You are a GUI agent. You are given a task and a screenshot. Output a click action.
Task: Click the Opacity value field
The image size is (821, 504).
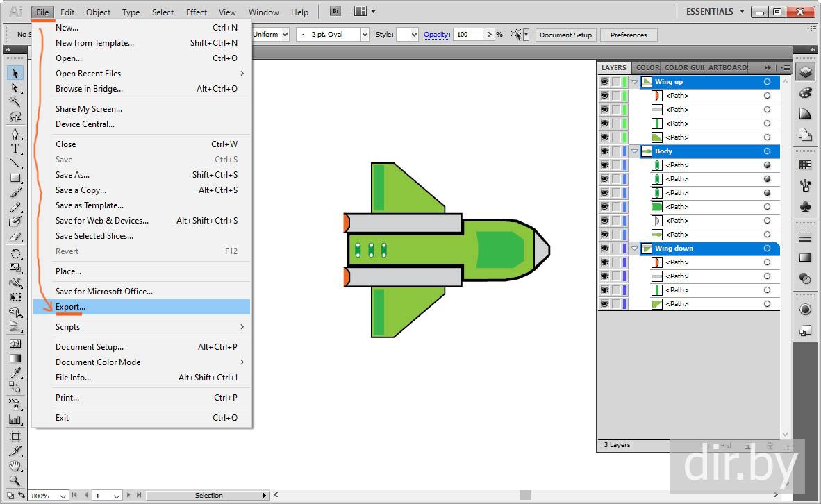pyautogui.click(x=469, y=35)
